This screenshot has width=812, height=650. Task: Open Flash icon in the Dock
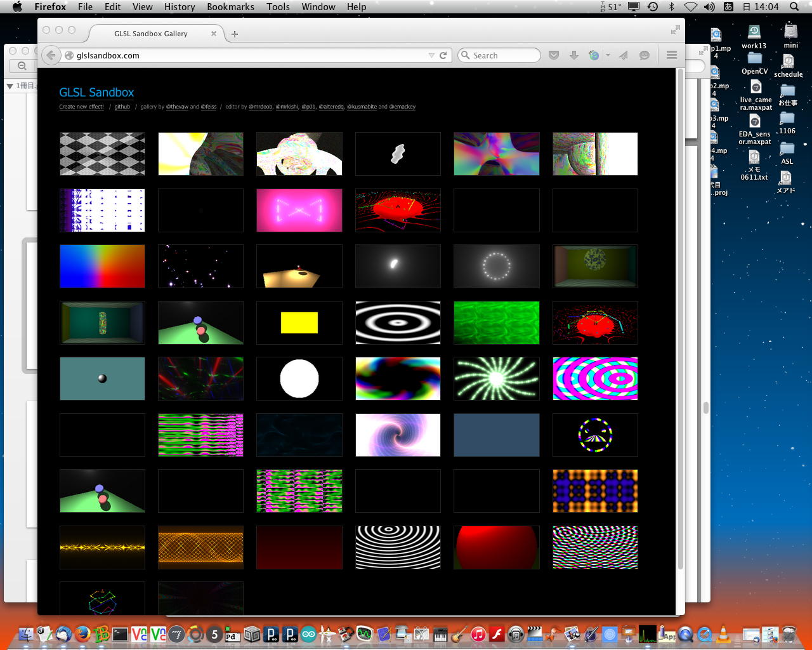pos(497,633)
